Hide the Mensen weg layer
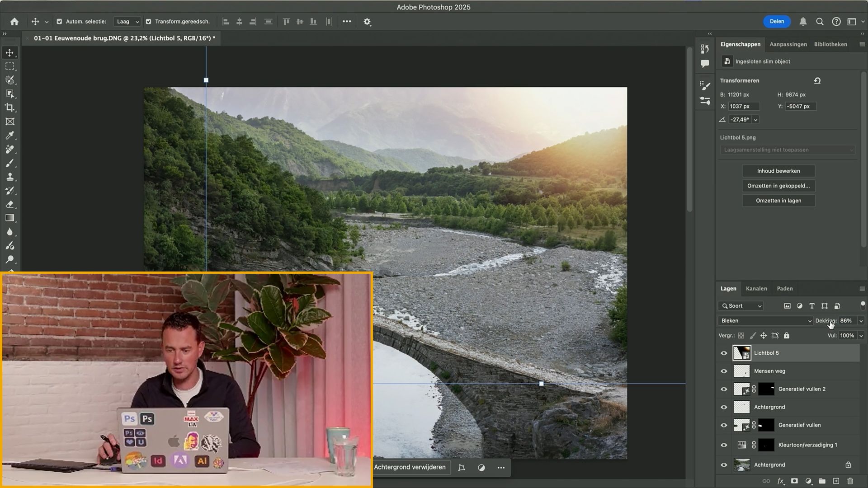868x488 pixels. pyautogui.click(x=724, y=371)
